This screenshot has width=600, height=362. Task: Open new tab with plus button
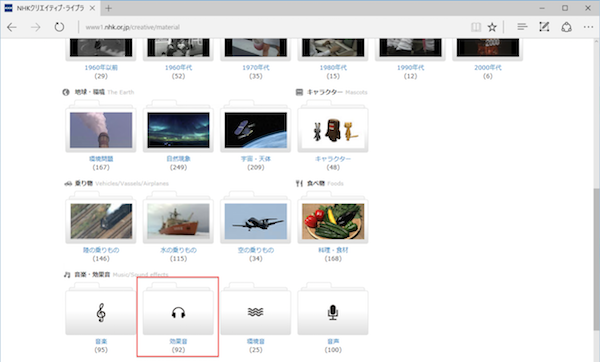109,8
